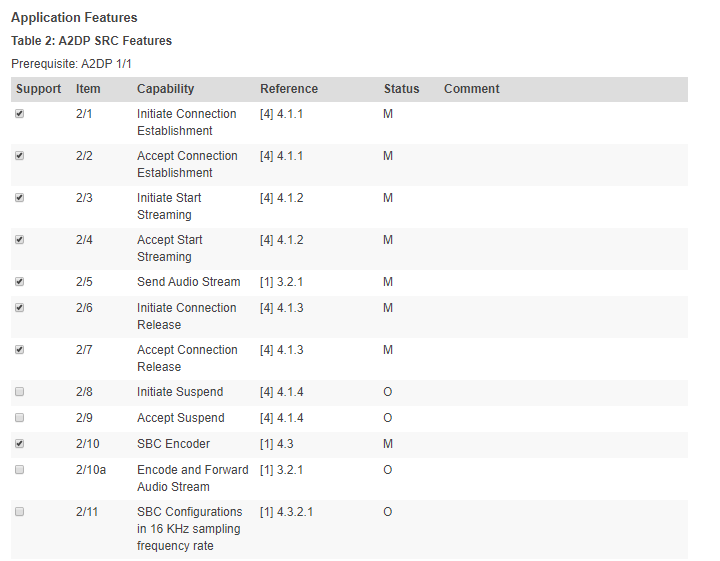Click SBC Configurations in 16 KHz capability text
720x561 pixels.
click(190, 529)
